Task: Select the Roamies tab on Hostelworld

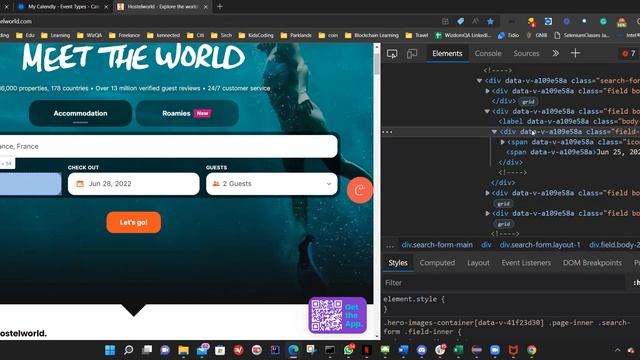Action: pyautogui.click(x=187, y=113)
